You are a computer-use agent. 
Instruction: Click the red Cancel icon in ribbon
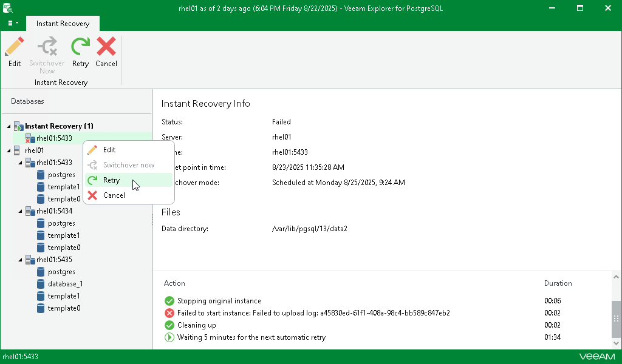[x=106, y=47]
